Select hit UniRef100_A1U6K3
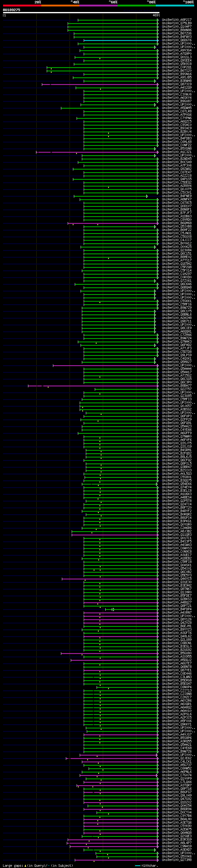This screenshot has width=197, height=868. click(177, 494)
